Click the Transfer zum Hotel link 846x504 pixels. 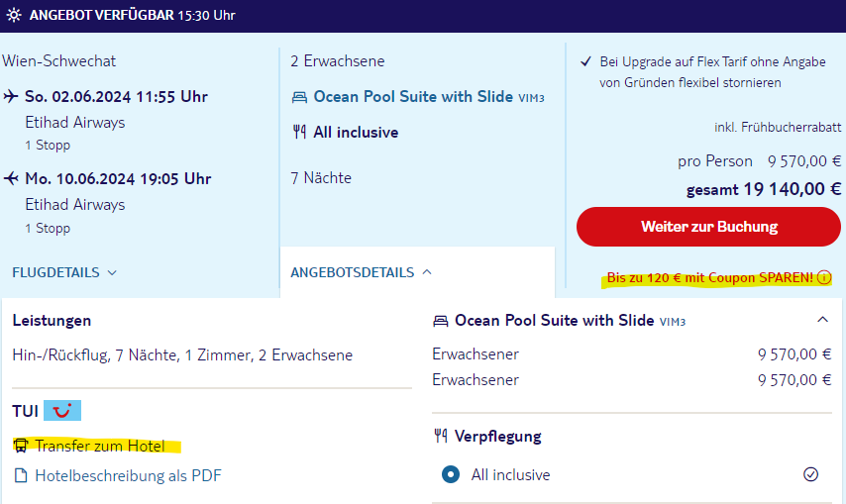[x=100, y=446]
